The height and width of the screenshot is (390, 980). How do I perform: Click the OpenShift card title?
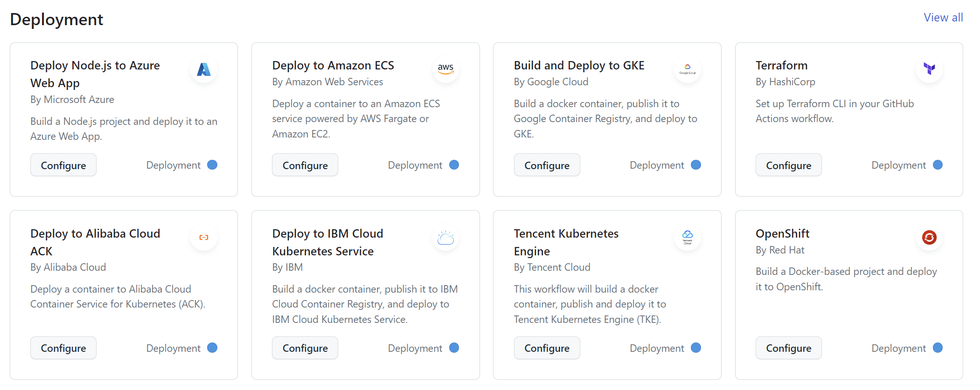coord(782,233)
